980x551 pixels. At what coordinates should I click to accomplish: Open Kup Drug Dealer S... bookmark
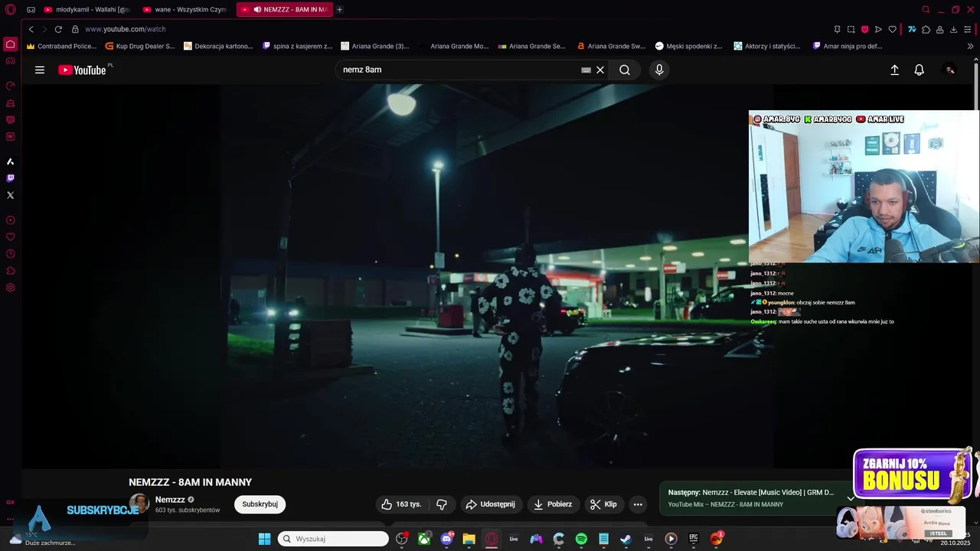tap(140, 46)
